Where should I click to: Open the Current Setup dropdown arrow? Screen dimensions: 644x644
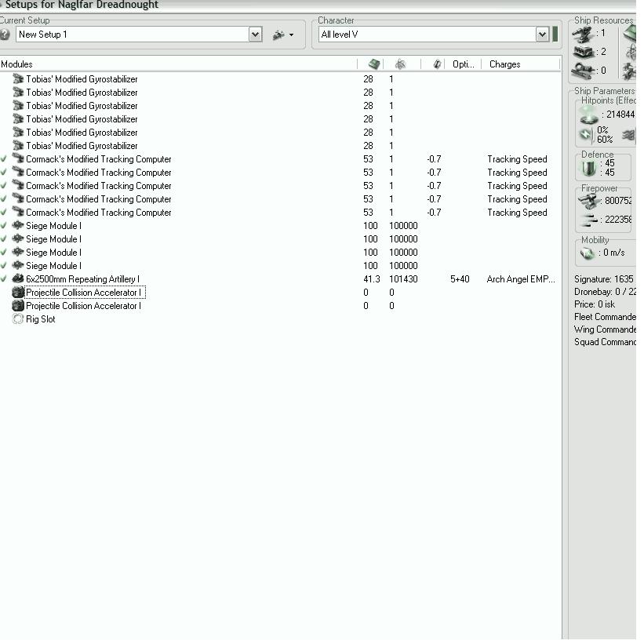coord(255,35)
